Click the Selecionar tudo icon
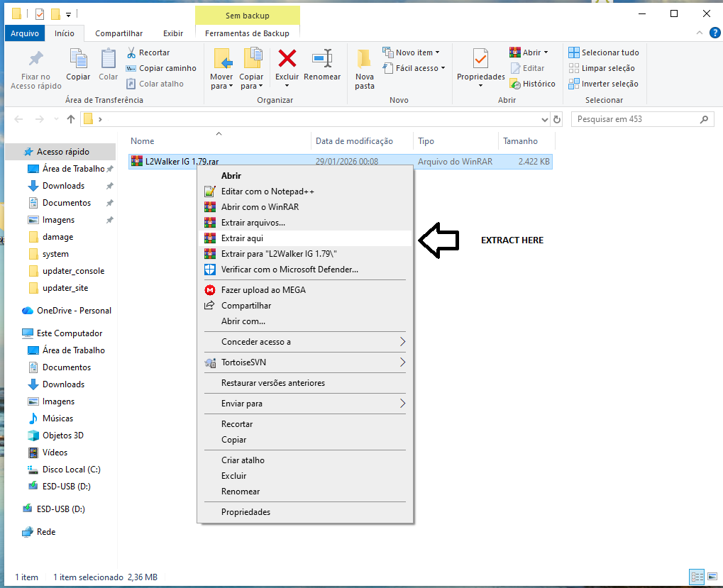 point(573,52)
